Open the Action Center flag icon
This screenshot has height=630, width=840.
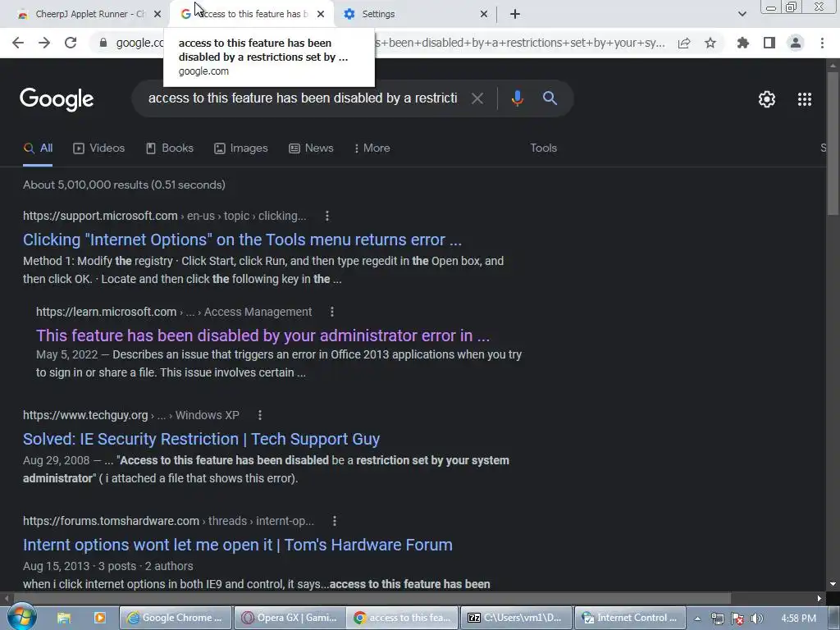click(737, 619)
